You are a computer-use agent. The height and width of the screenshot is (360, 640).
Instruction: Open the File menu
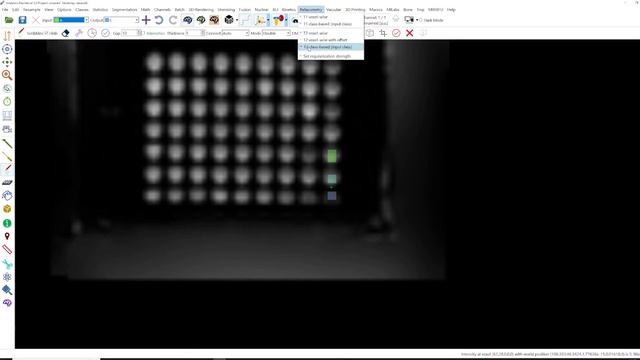[5, 9]
